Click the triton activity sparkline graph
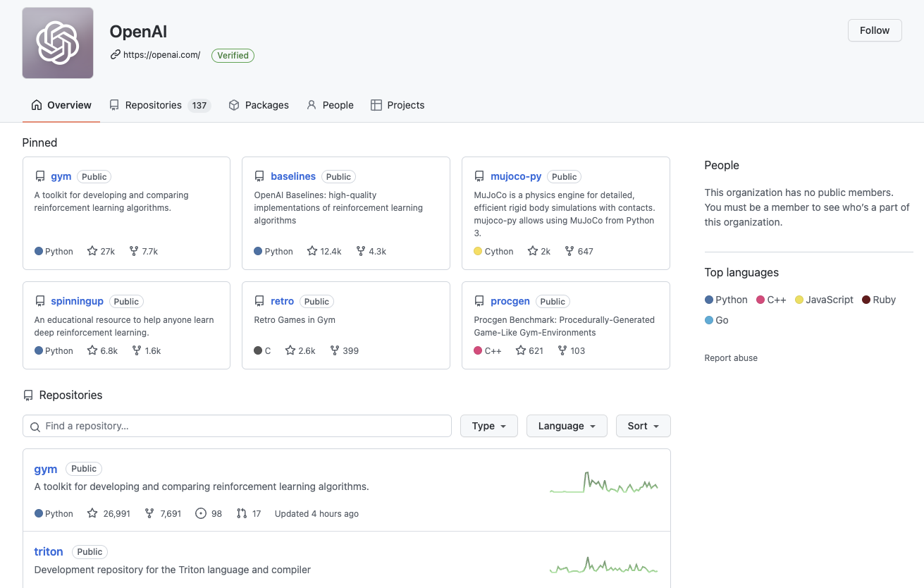 pos(604,565)
